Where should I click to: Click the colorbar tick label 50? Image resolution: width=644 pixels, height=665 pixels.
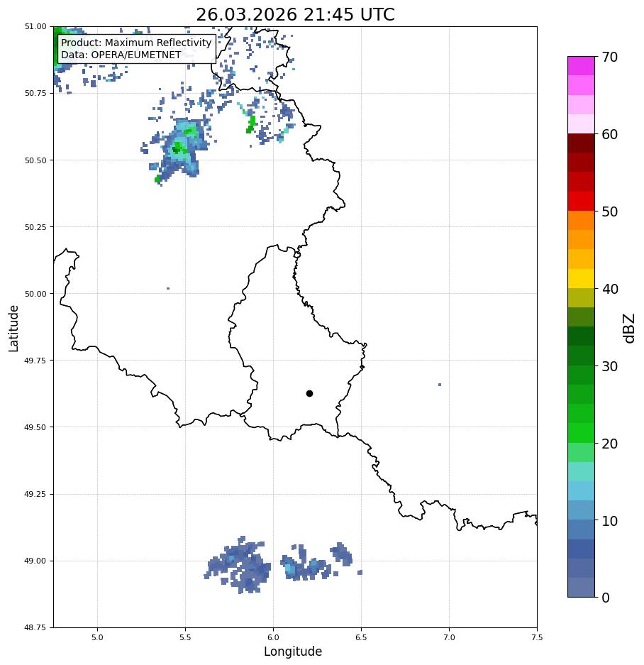(x=610, y=211)
